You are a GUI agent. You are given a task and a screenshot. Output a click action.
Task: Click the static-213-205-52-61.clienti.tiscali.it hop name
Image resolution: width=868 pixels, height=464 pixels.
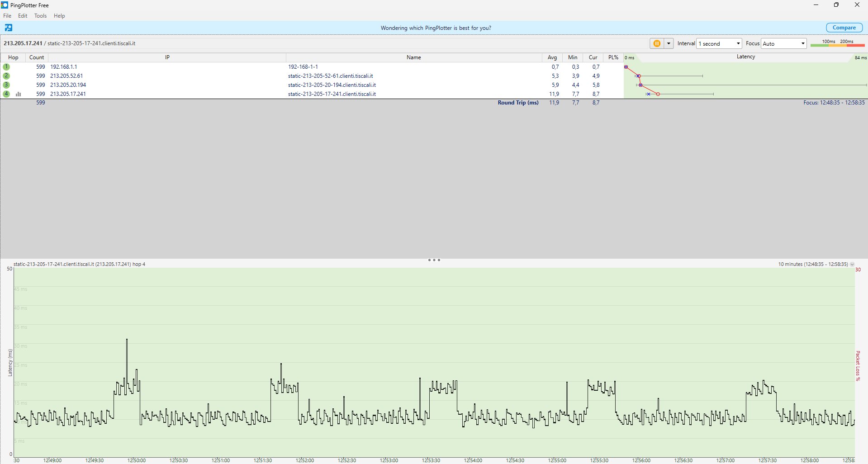point(330,76)
